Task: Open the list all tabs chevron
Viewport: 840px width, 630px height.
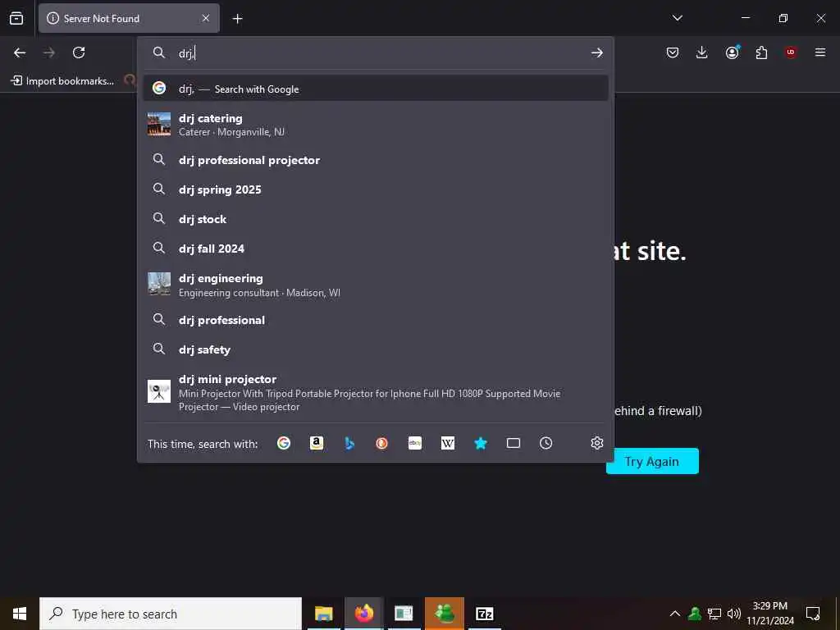Action: click(x=677, y=18)
